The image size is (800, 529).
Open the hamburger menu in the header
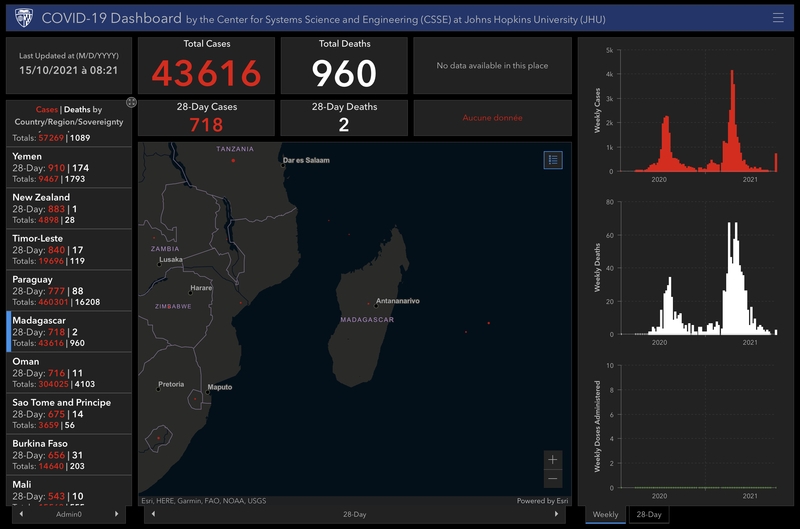pos(778,18)
